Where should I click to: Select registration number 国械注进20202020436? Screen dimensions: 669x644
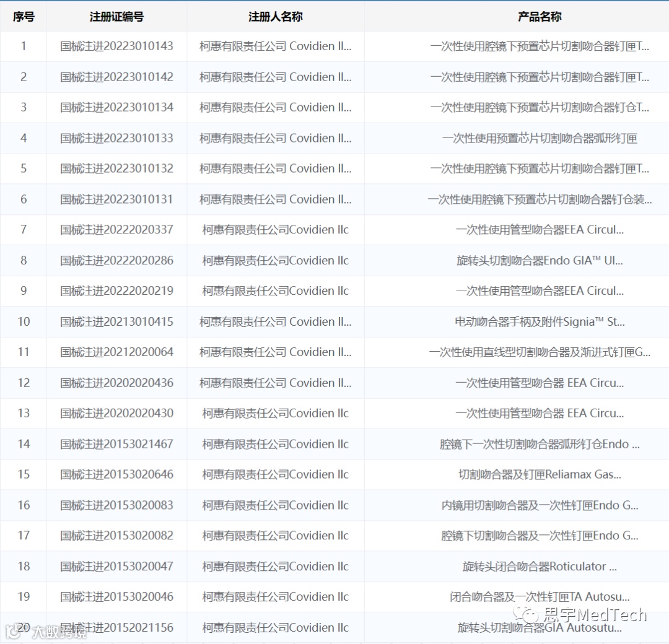tap(116, 383)
